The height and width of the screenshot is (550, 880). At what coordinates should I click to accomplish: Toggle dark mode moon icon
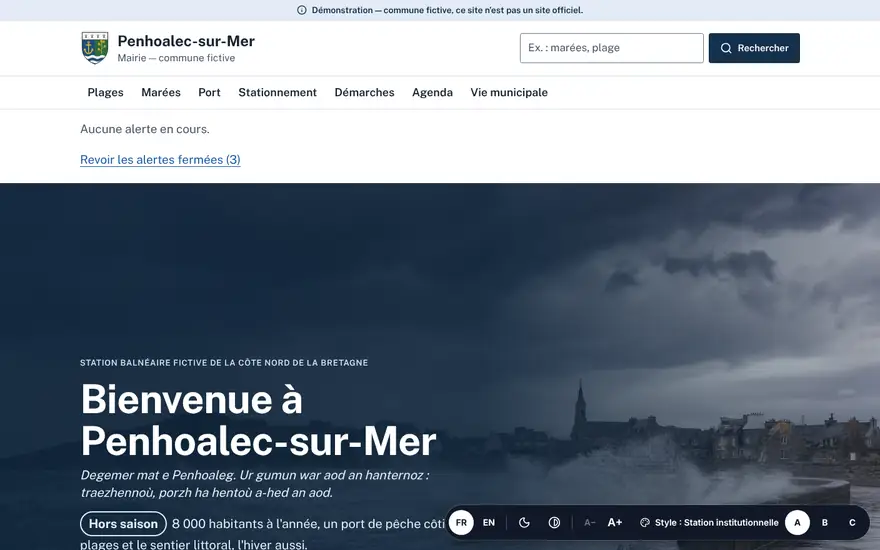tap(524, 522)
